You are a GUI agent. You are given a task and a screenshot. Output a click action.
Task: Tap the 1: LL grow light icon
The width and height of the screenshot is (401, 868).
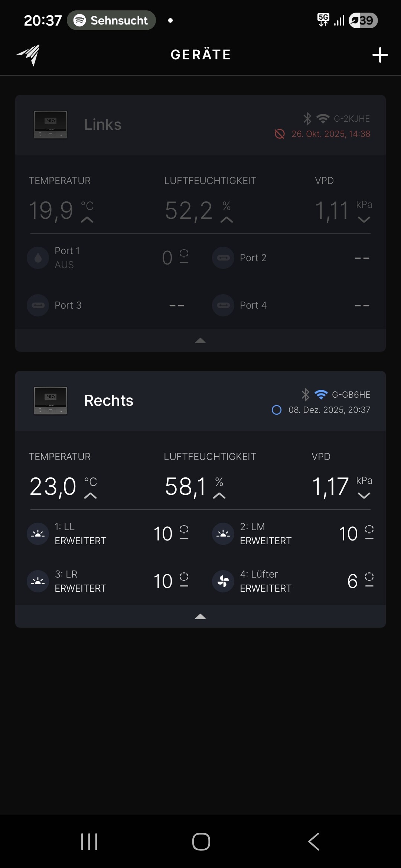(38, 533)
